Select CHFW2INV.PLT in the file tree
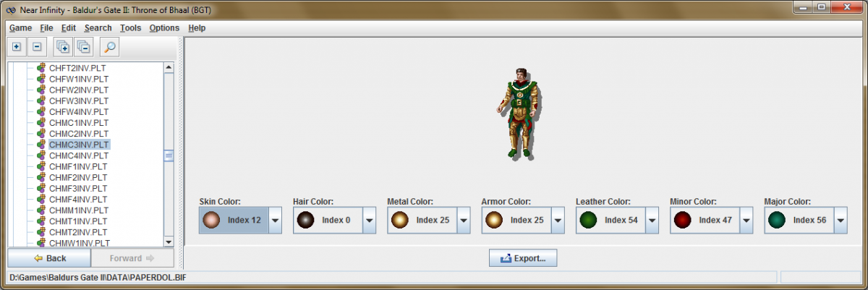 click(x=79, y=90)
